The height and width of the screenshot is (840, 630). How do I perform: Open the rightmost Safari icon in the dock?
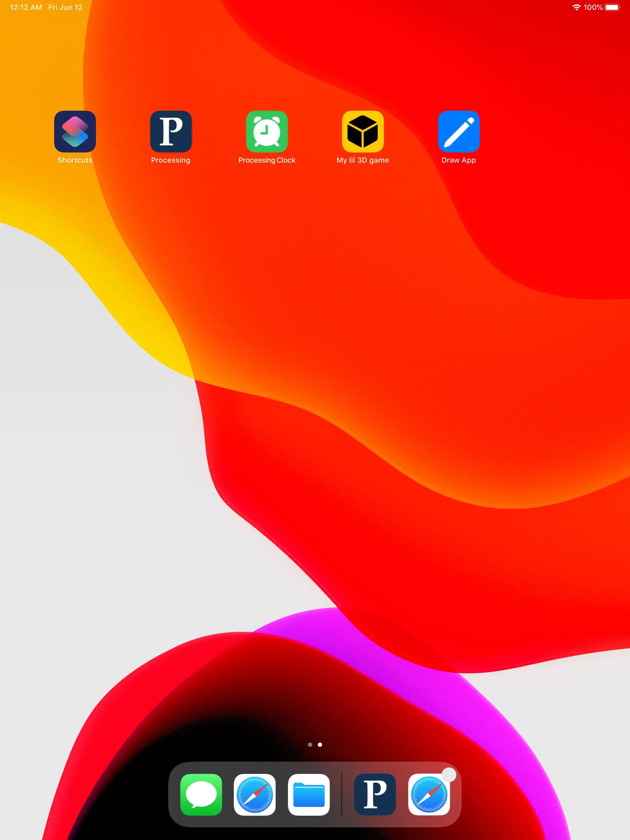[x=429, y=795]
